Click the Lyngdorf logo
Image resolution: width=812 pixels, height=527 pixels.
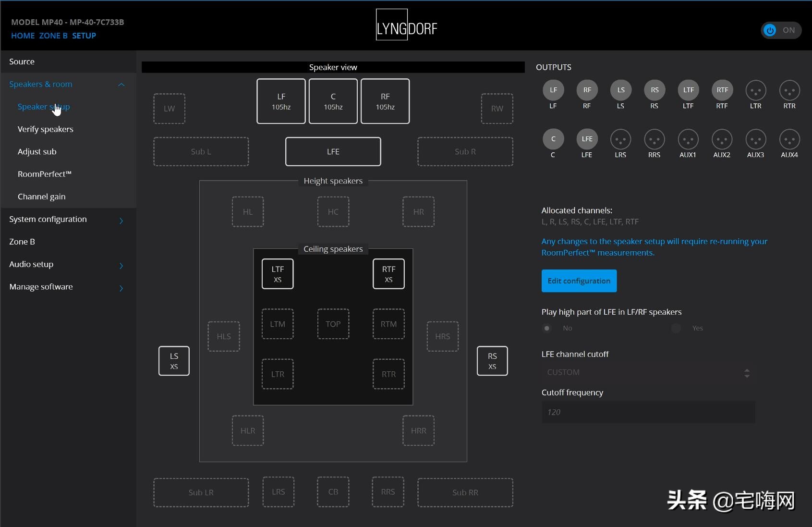[x=406, y=25]
